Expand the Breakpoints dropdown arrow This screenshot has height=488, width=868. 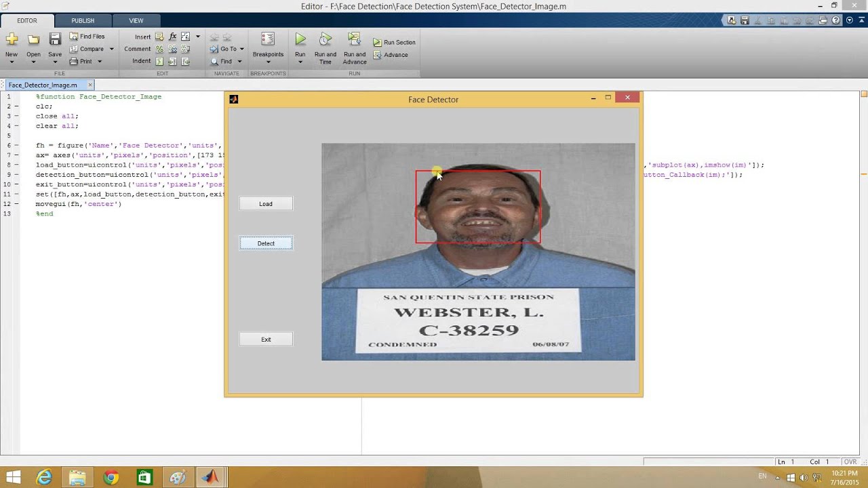coord(268,62)
